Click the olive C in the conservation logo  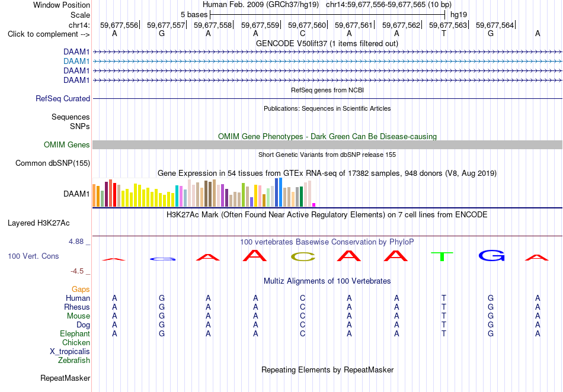click(303, 257)
